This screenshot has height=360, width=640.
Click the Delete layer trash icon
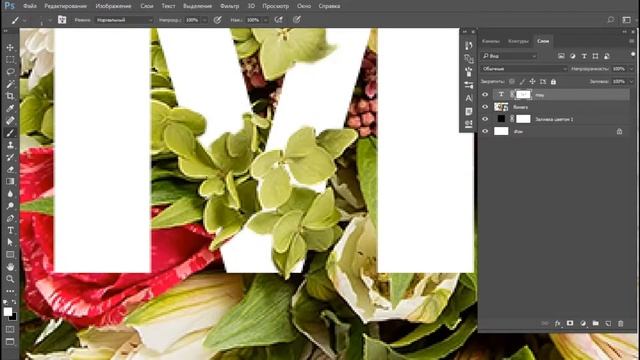[x=620, y=323]
